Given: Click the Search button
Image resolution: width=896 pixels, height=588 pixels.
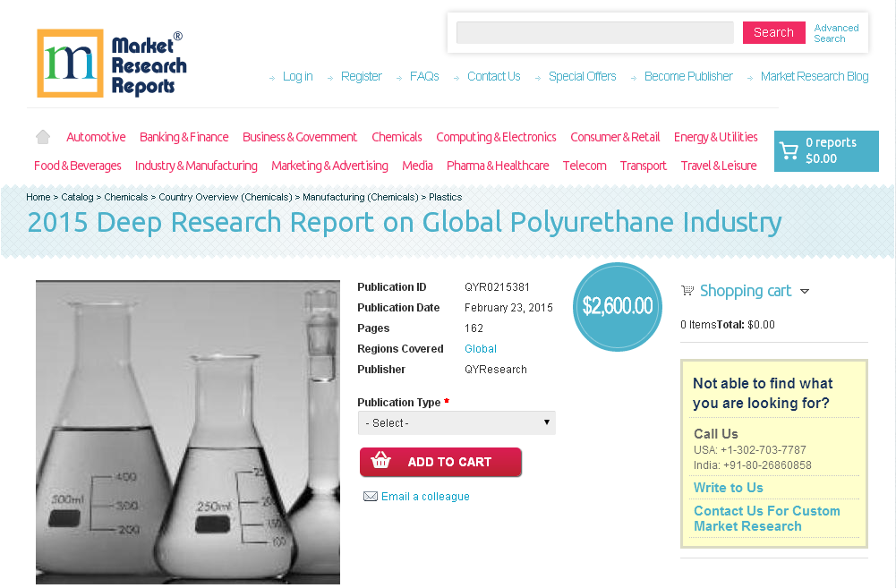Looking at the screenshot, I should coord(772,32).
